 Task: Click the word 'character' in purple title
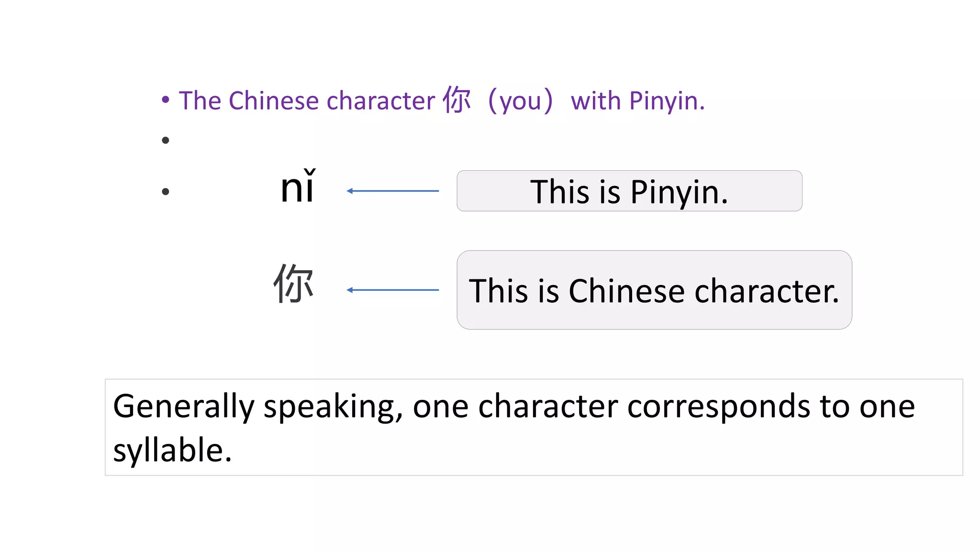click(380, 101)
